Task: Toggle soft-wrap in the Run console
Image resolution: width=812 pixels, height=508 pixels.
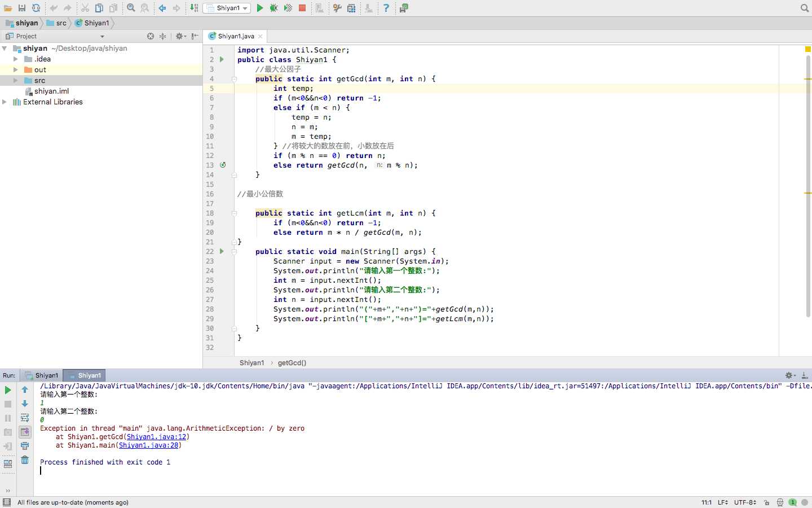Action: click(x=25, y=418)
